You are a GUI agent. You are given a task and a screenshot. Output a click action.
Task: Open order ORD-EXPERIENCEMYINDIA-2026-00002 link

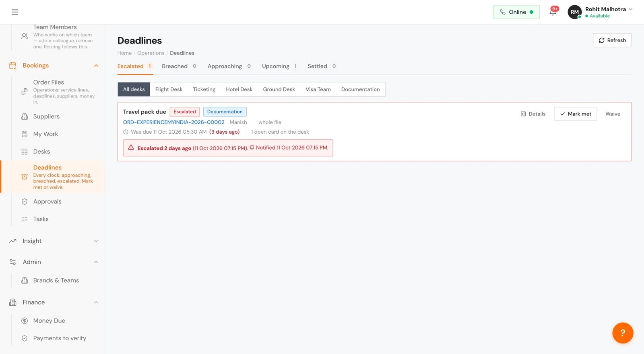(174, 122)
